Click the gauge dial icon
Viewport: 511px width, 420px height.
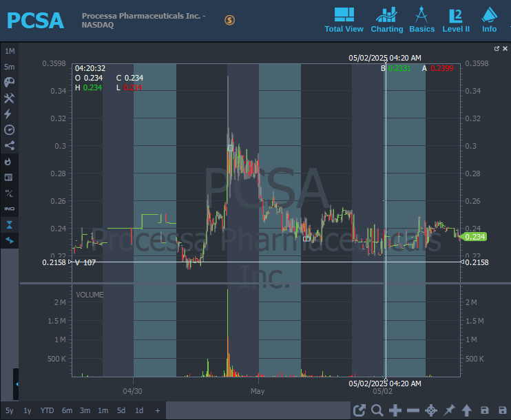(x=9, y=129)
